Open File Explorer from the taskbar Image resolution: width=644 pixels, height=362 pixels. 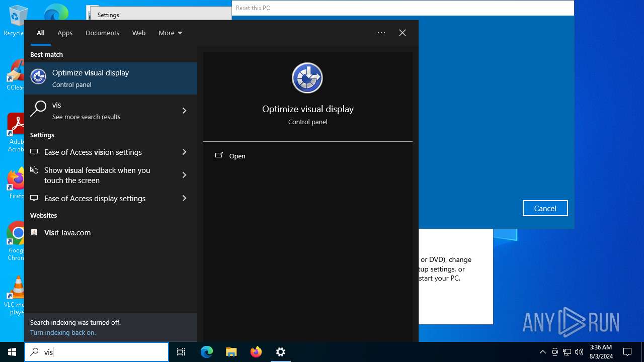coord(231,352)
